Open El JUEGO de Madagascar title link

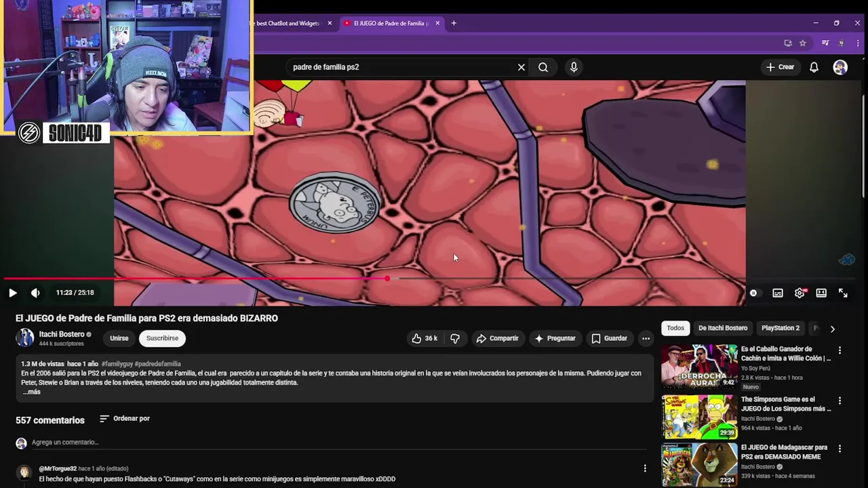coord(784,452)
